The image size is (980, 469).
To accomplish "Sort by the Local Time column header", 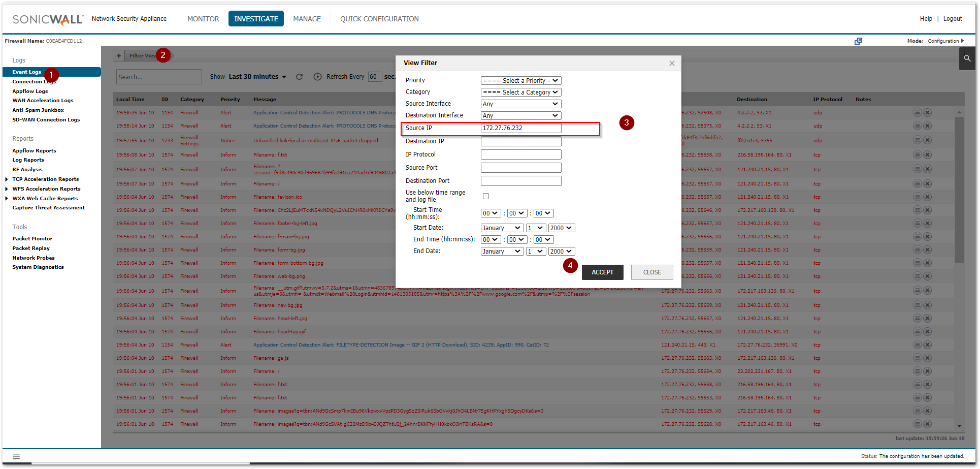I will tap(130, 100).
